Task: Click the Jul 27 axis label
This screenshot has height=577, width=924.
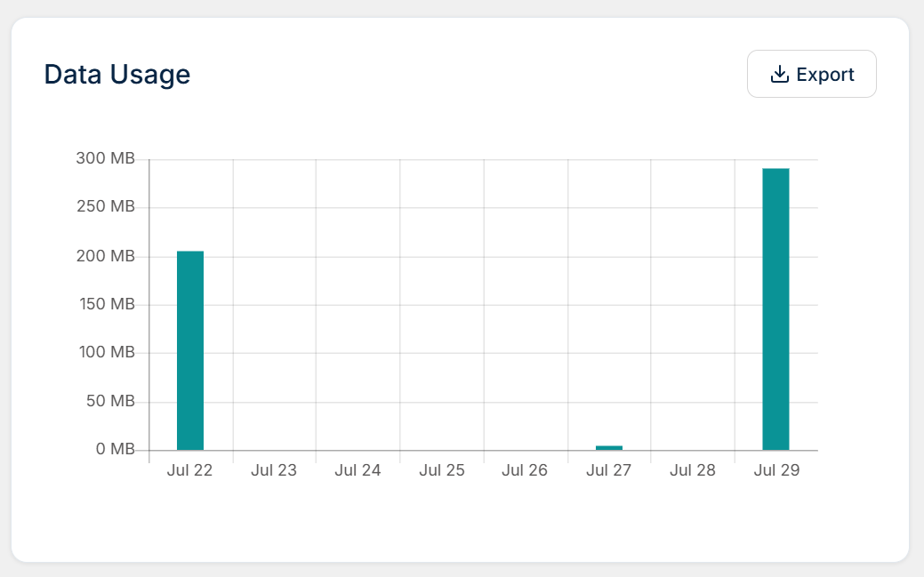Action: tap(608, 470)
